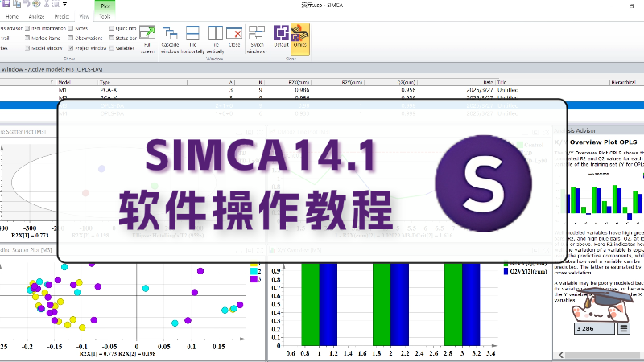Click the green Plot contextual tab header
The image size is (644, 362).
[x=105, y=6]
